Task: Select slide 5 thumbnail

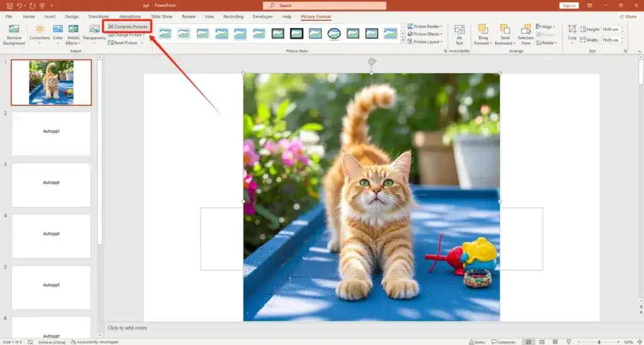Action: [52, 287]
